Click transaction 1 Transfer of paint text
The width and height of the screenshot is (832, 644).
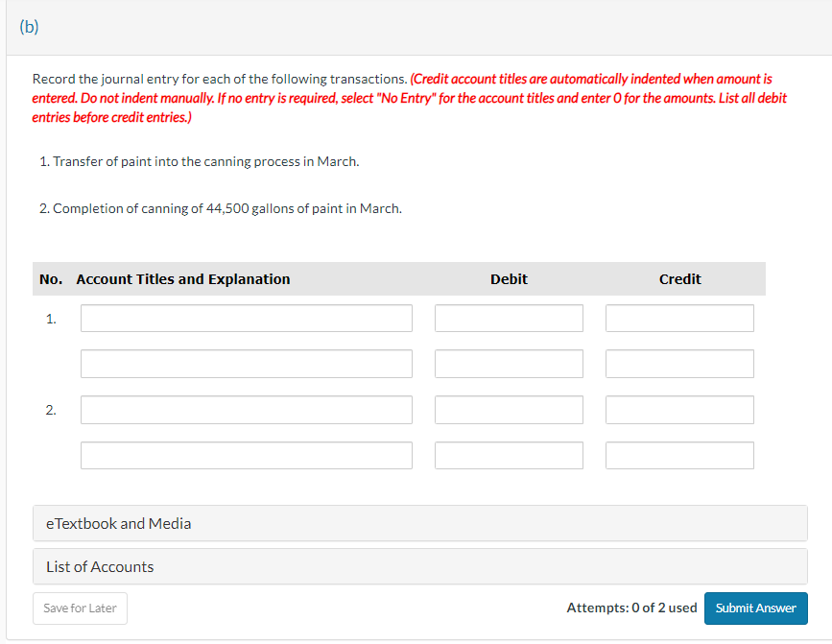199,161
